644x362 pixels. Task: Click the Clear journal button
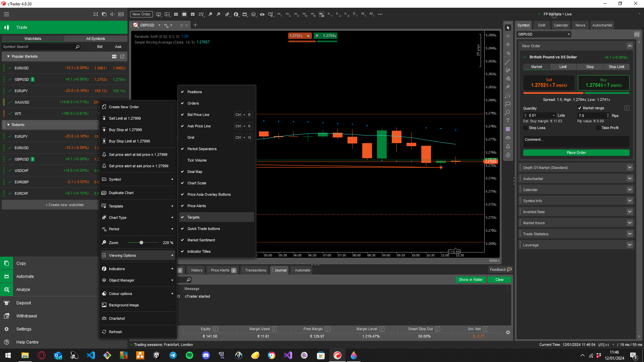click(x=499, y=280)
